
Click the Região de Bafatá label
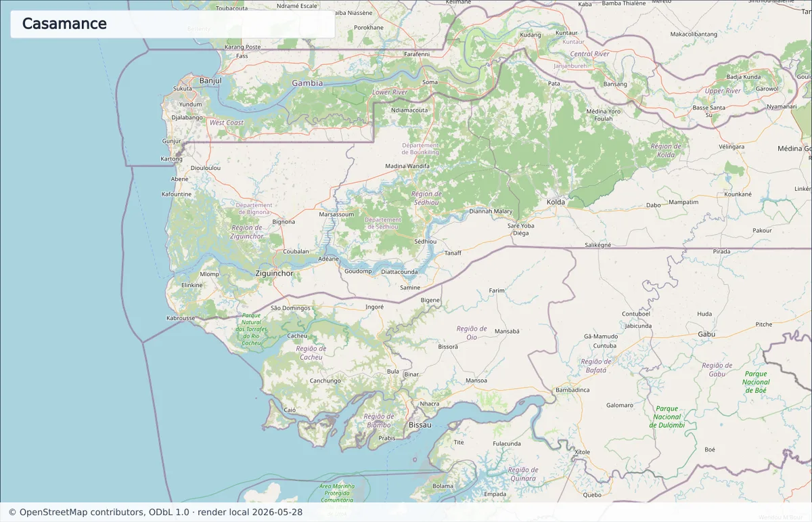(595, 366)
